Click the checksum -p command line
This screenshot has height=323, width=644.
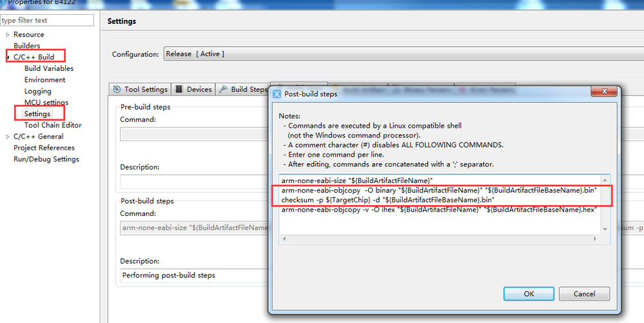pyautogui.click(x=387, y=200)
